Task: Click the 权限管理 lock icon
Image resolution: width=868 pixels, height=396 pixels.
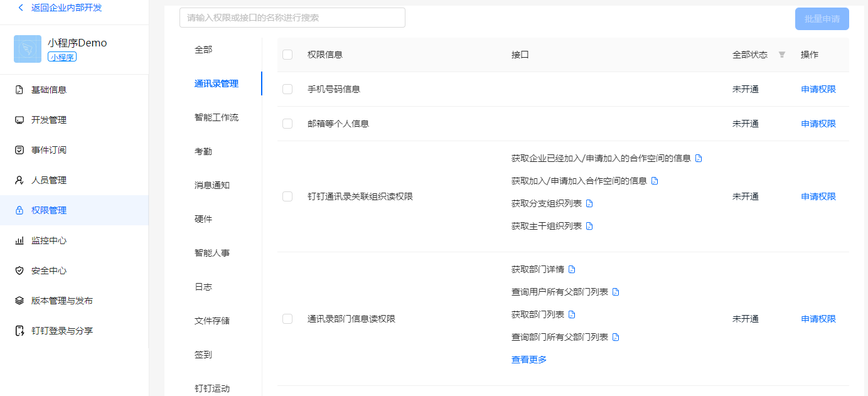Action: point(19,210)
